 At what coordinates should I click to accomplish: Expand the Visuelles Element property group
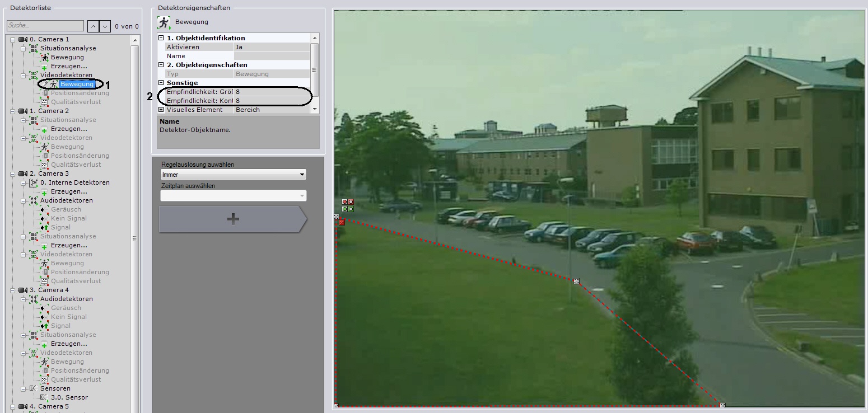(x=161, y=110)
